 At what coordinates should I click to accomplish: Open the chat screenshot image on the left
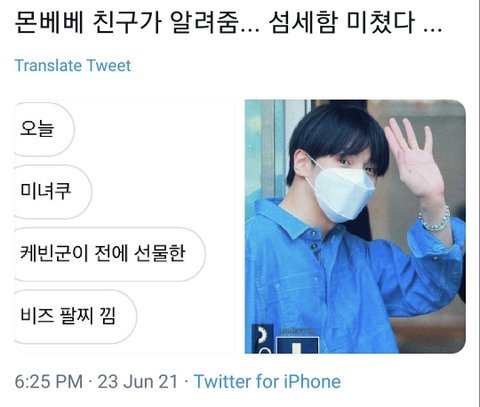tap(125, 226)
